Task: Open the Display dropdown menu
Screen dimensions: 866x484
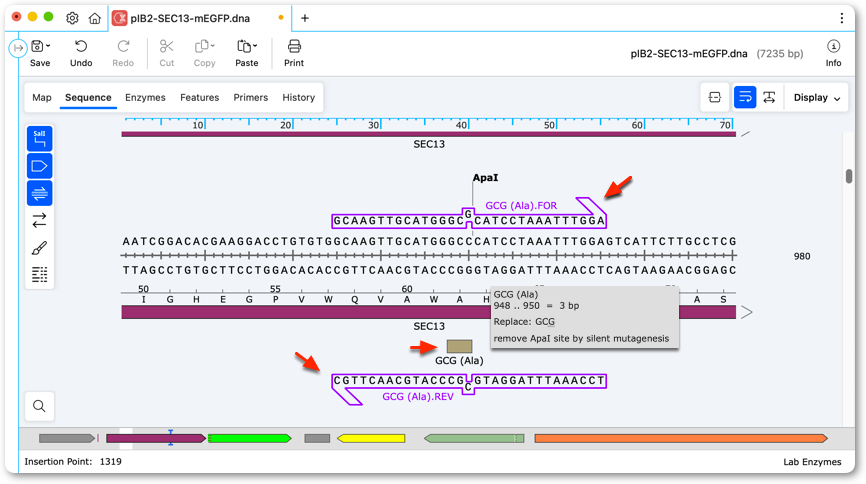Action: coord(817,97)
